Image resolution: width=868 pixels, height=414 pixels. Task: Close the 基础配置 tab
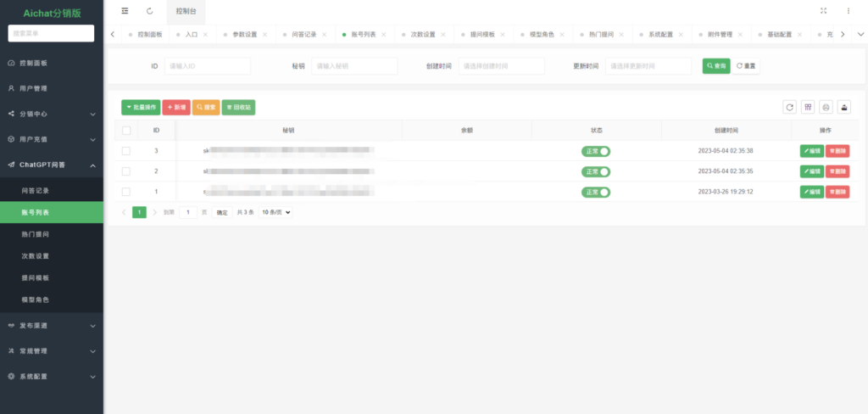[x=799, y=35]
